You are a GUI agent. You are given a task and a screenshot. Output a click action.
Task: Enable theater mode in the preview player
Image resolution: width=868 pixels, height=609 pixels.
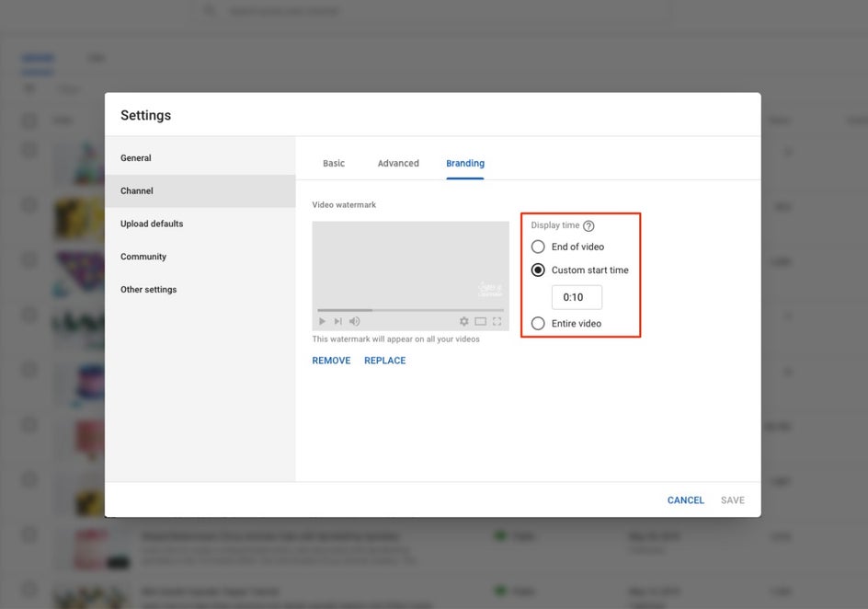click(480, 321)
